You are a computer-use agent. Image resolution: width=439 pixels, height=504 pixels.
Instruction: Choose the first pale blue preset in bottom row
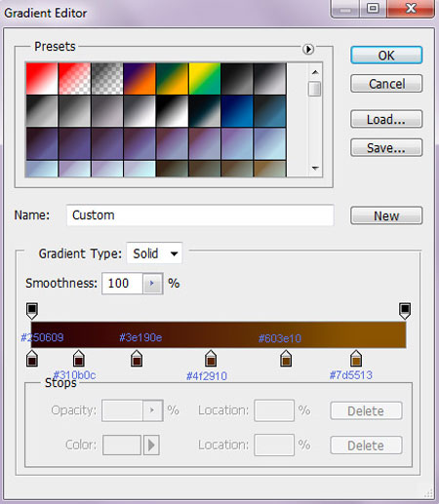click(42, 169)
